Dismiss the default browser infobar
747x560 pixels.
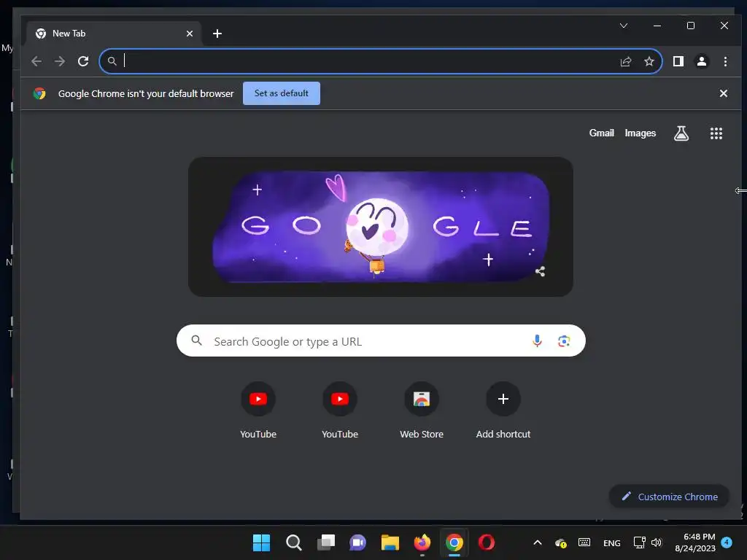coord(723,93)
